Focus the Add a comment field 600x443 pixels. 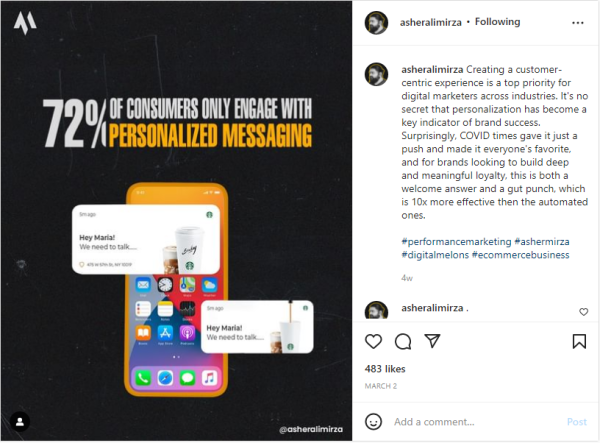(x=476, y=422)
